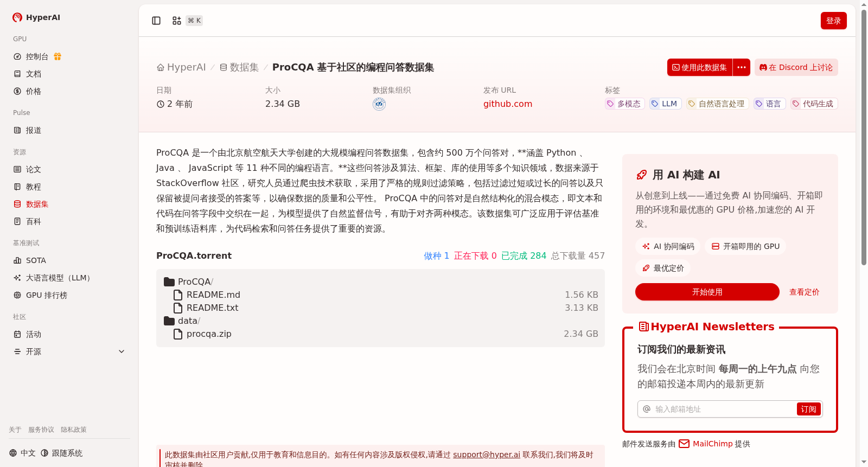Open the 跟随系统 theme selector
The image size is (868, 467).
pyautogui.click(x=62, y=453)
